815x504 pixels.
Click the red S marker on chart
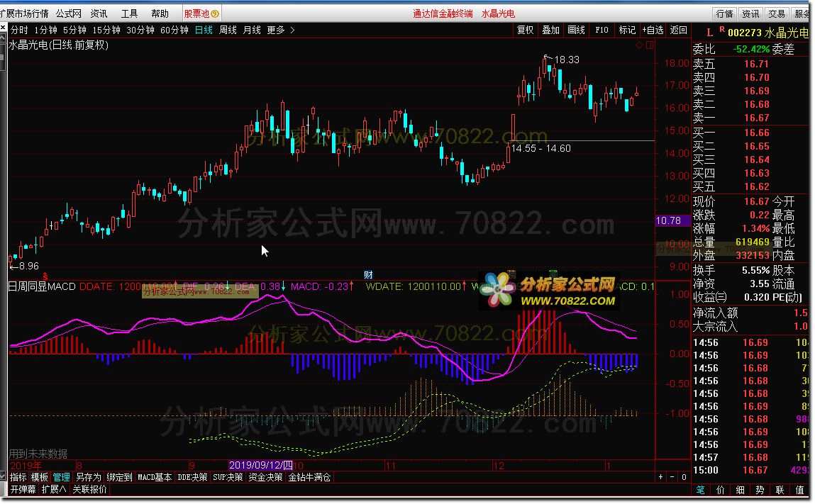[x=45, y=276]
